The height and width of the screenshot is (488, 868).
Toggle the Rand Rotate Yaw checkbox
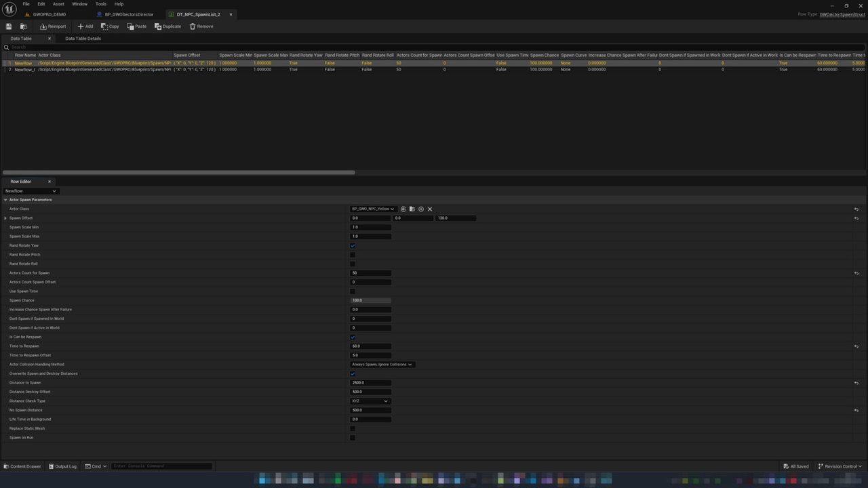[x=353, y=246]
